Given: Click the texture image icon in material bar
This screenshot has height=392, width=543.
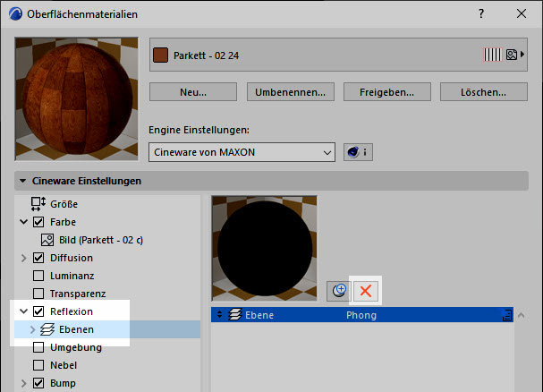Looking at the screenshot, I should pos(511,55).
